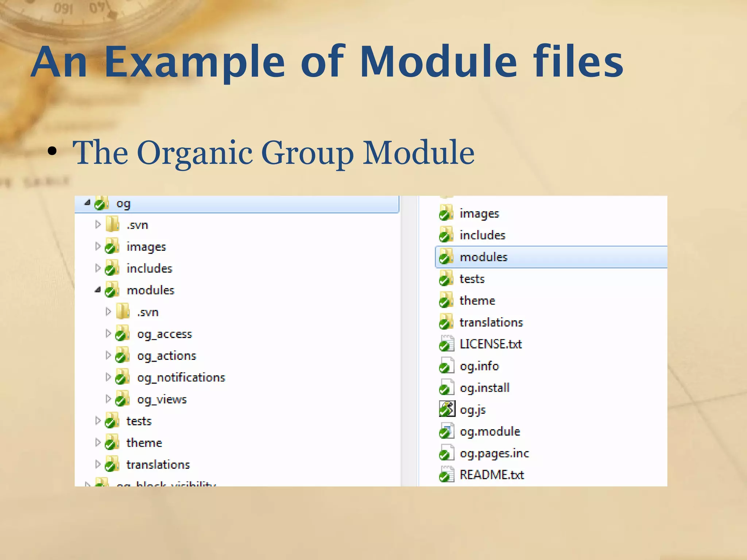The image size is (747, 560).
Task: Expand the .svn folder arrow under modules
Action: (108, 311)
